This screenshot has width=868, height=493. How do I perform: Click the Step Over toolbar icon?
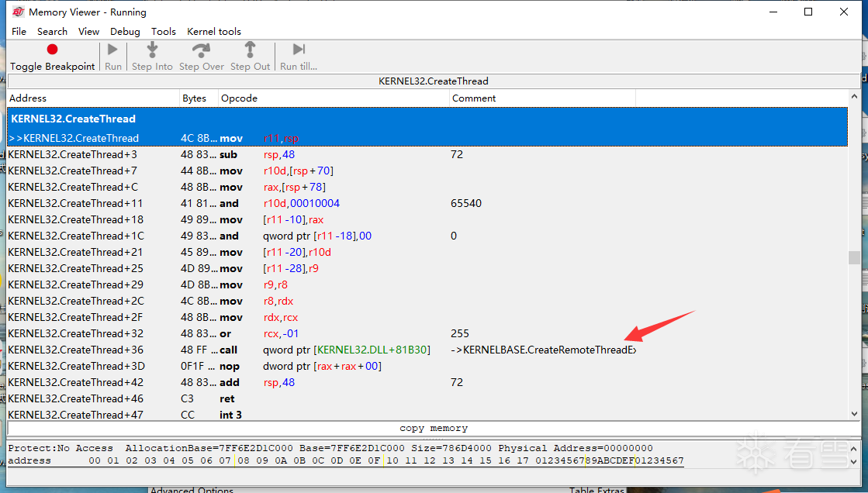coord(201,50)
